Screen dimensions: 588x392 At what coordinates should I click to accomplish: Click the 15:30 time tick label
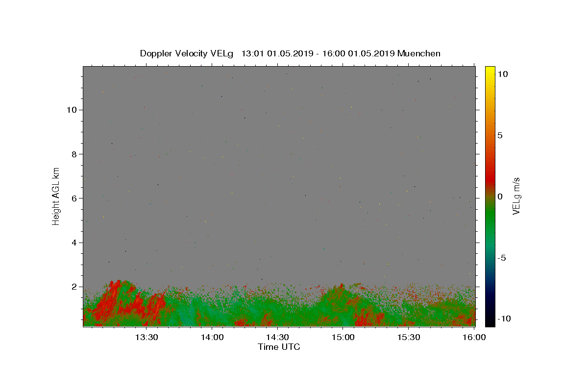pyautogui.click(x=409, y=337)
